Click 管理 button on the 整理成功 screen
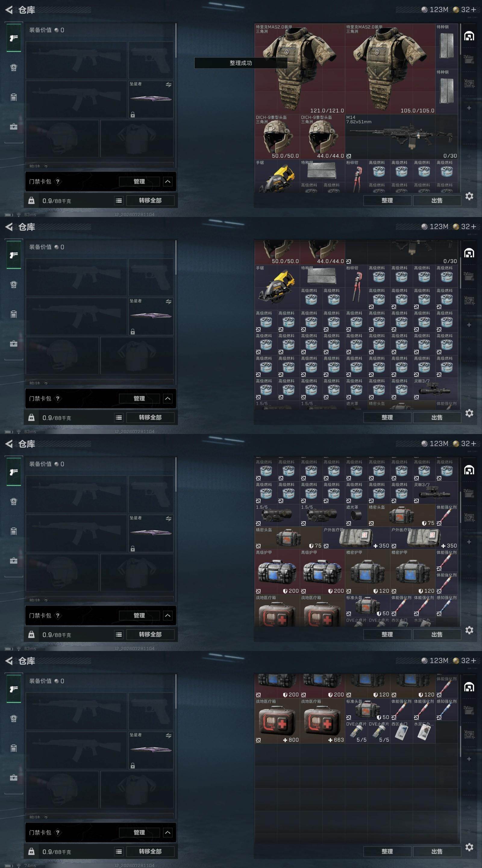The height and width of the screenshot is (868, 482). (x=139, y=181)
